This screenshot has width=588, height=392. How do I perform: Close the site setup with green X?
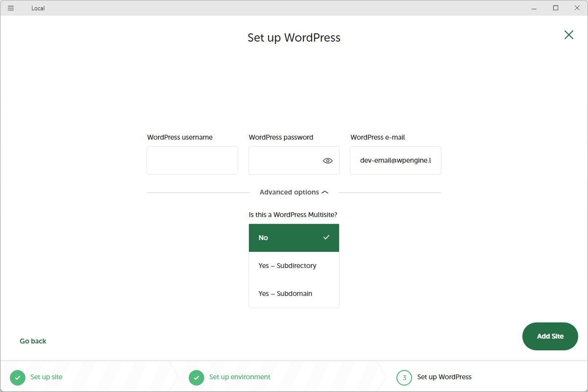(x=568, y=34)
